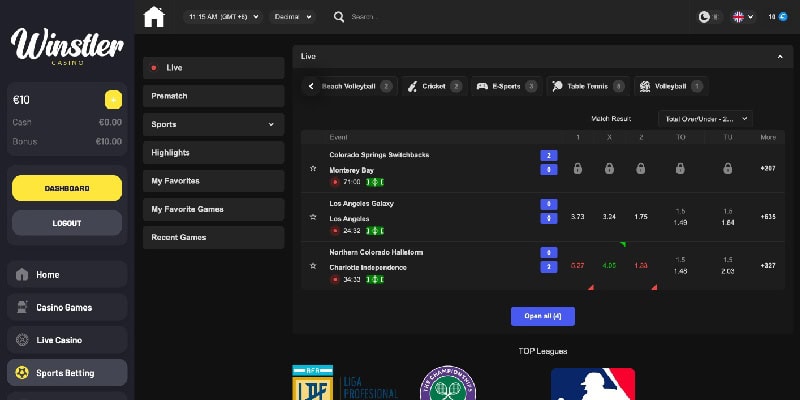Go to Home in left sidebar
Image resolution: width=800 pixels, height=400 pixels.
(x=67, y=274)
